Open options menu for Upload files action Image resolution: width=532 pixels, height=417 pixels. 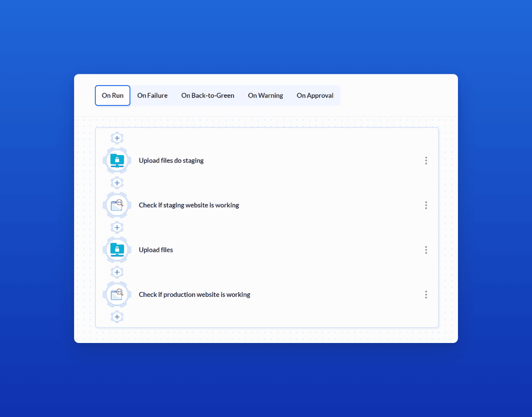pos(426,250)
